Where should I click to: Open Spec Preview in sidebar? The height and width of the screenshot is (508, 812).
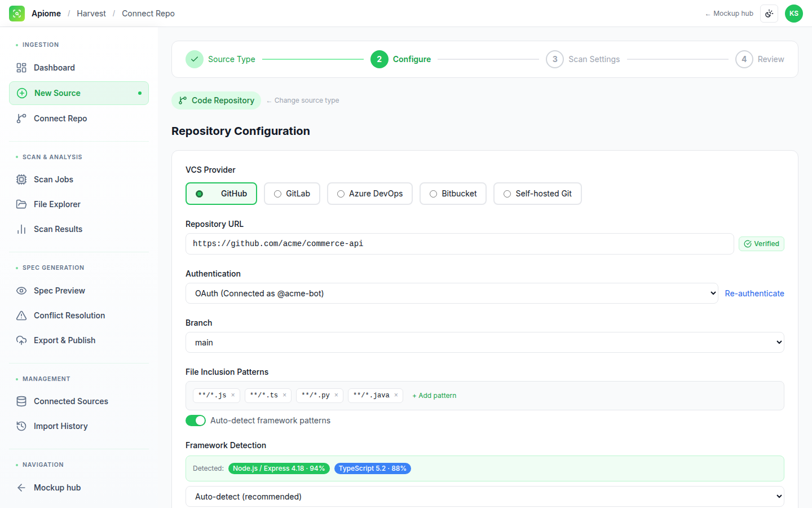pos(79,291)
